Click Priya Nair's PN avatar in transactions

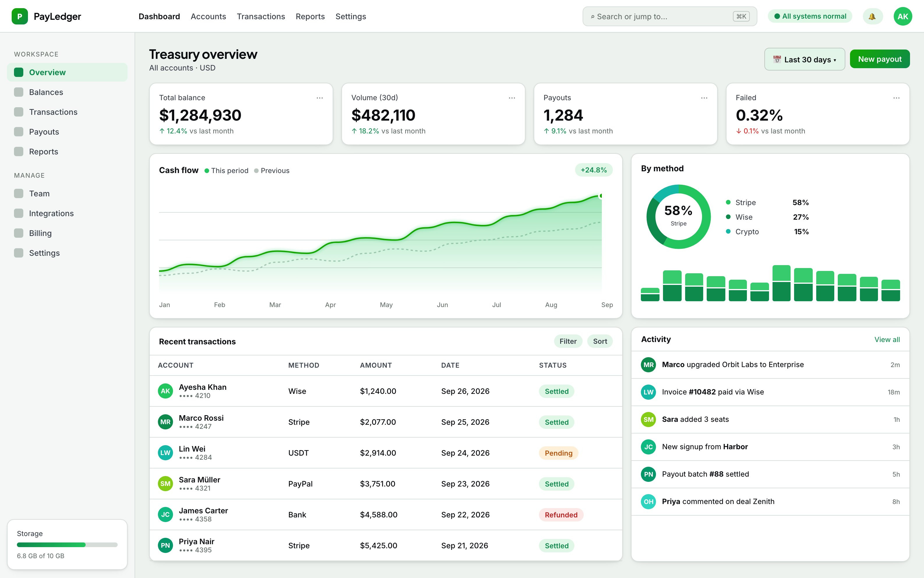[165, 545]
